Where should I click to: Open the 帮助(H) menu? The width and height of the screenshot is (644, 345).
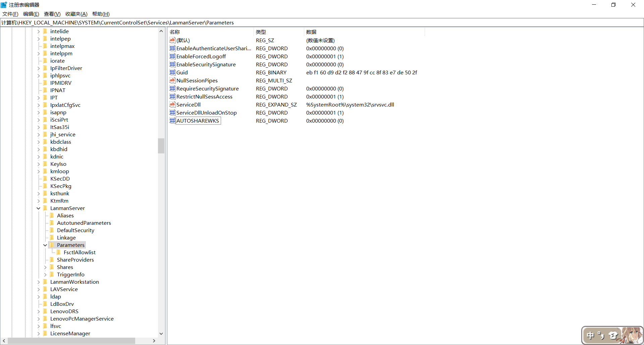pyautogui.click(x=101, y=14)
